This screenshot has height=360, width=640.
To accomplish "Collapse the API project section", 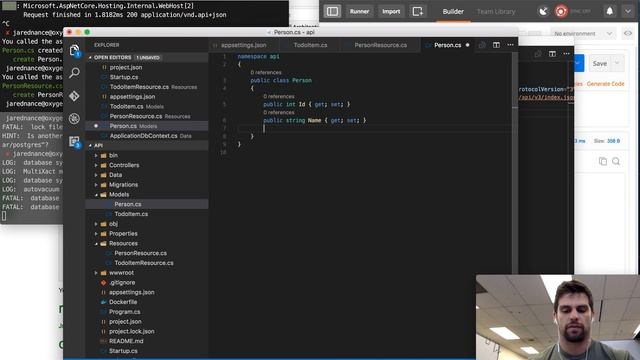I will pos(90,146).
